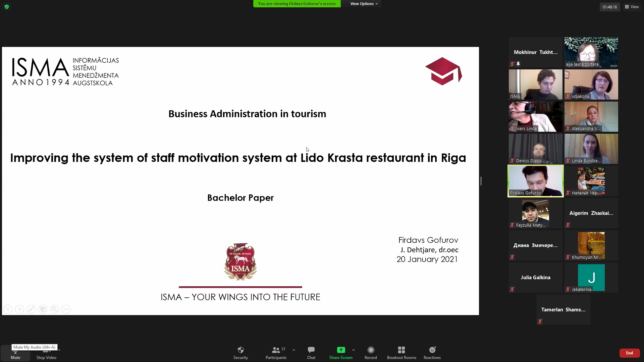Click 'Business Administration in tourism' heading
The height and width of the screenshot is (362, 644).
(x=247, y=114)
